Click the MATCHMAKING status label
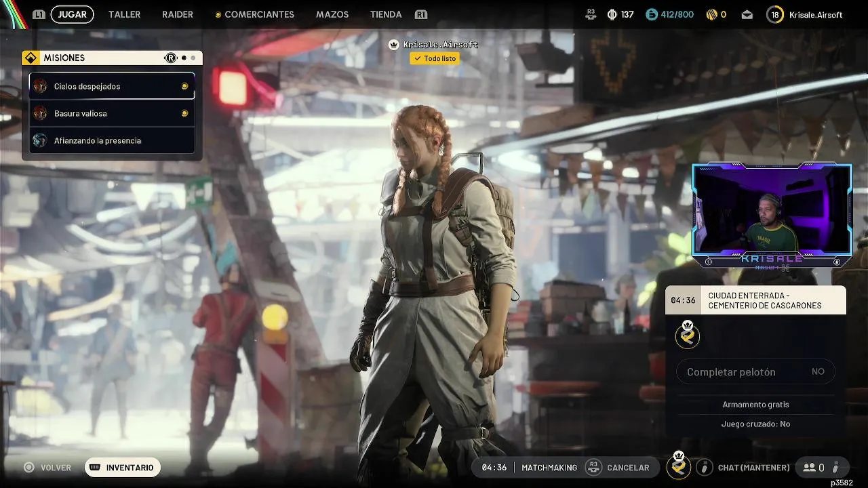Image resolution: width=868 pixels, height=488 pixels. pyautogui.click(x=549, y=467)
